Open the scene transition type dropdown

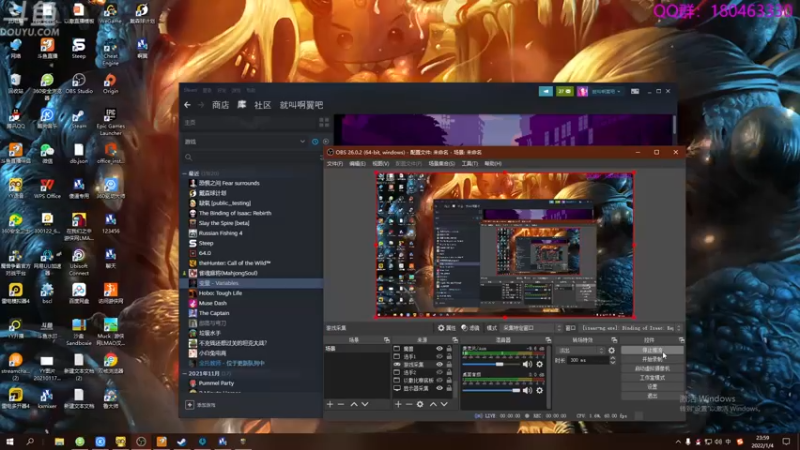click(581, 351)
